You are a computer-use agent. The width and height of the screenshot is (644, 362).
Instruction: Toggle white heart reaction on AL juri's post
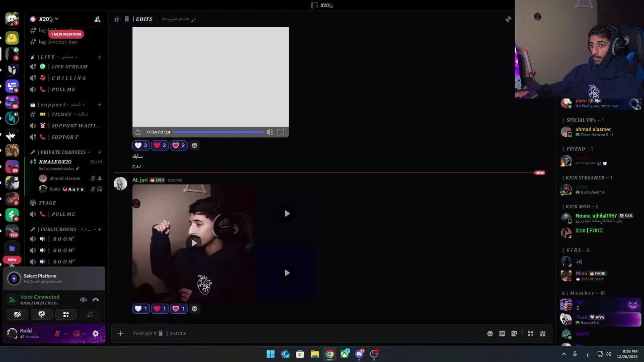pyautogui.click(x=141, y=309)
